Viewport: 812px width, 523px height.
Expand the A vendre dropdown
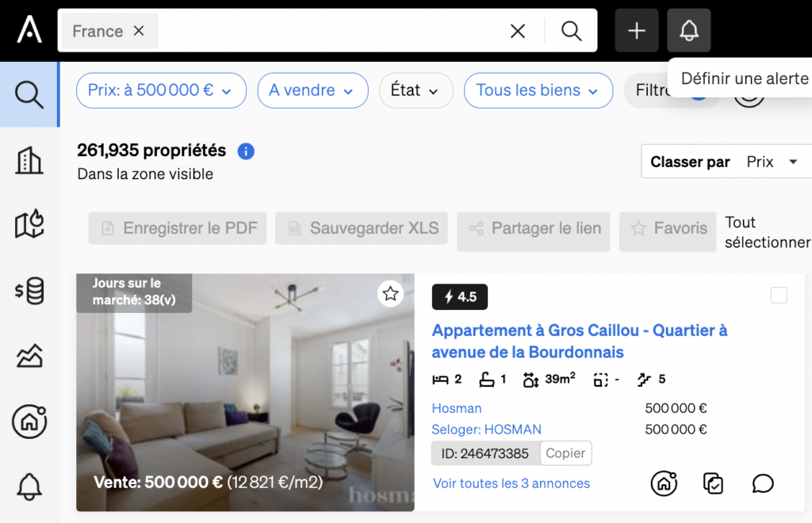tap(312, 90)
